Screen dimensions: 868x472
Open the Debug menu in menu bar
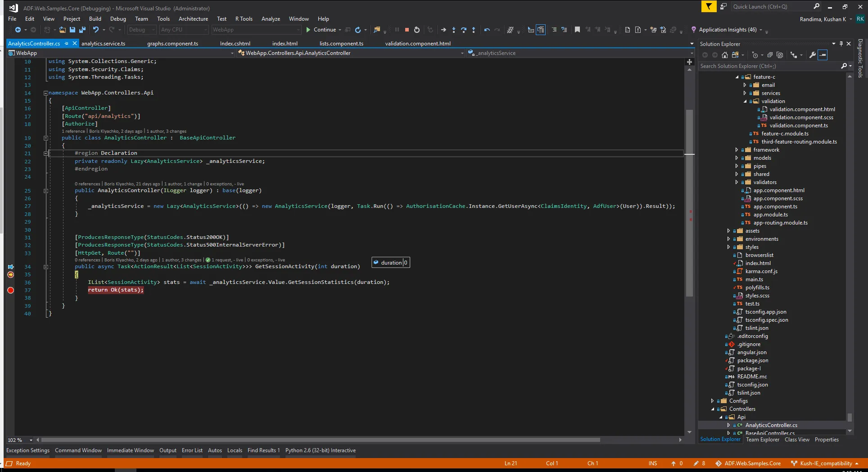(118, 19)
